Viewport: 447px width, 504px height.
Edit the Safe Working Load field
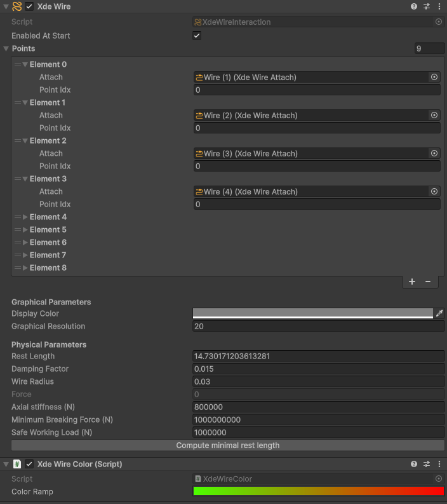tap(319, 432)
